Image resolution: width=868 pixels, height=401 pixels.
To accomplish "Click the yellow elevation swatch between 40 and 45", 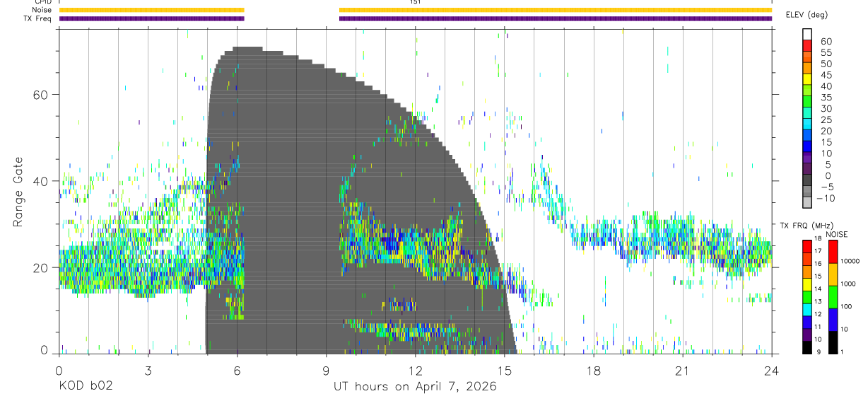I will click(807, 79).
